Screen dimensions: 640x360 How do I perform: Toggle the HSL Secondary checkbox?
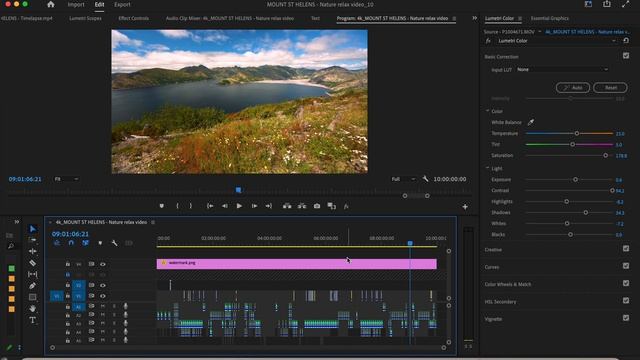click(x=626, y=300)
